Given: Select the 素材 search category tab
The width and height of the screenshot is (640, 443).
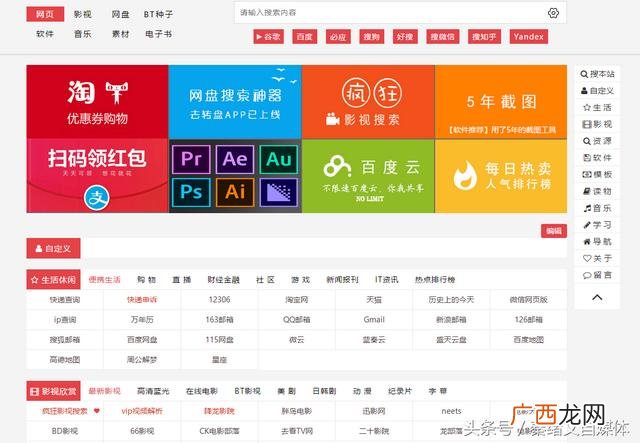Looking at the screenshot, I should 120,34.
